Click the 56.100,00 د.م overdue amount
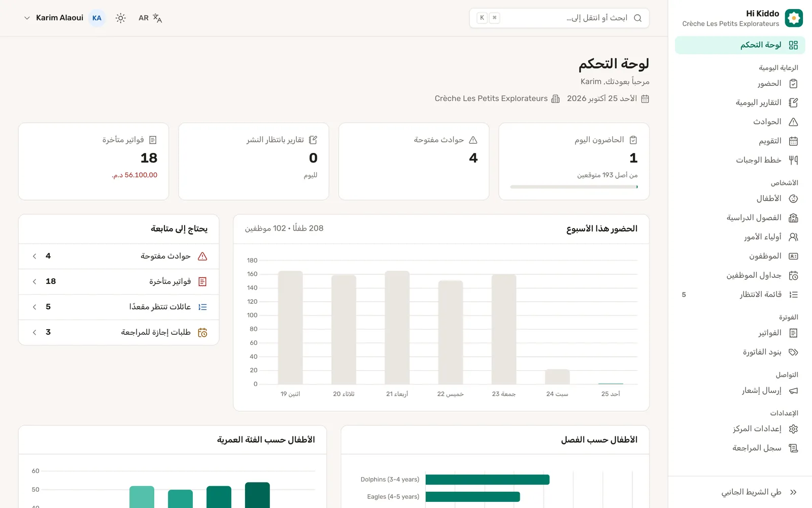Screen dimensions: 812x508 [134, 175]
